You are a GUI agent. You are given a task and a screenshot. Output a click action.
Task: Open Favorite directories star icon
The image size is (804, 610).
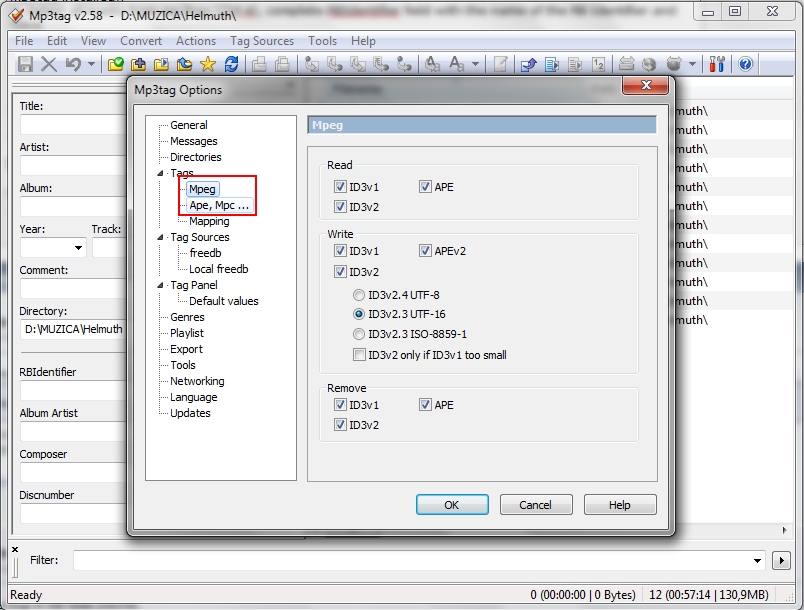(x=208, y=64)
